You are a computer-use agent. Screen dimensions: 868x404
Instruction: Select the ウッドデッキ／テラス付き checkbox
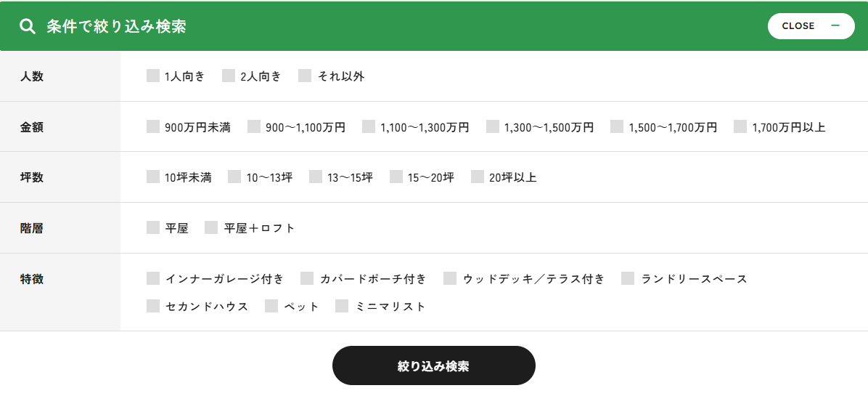tap(450, 278)
